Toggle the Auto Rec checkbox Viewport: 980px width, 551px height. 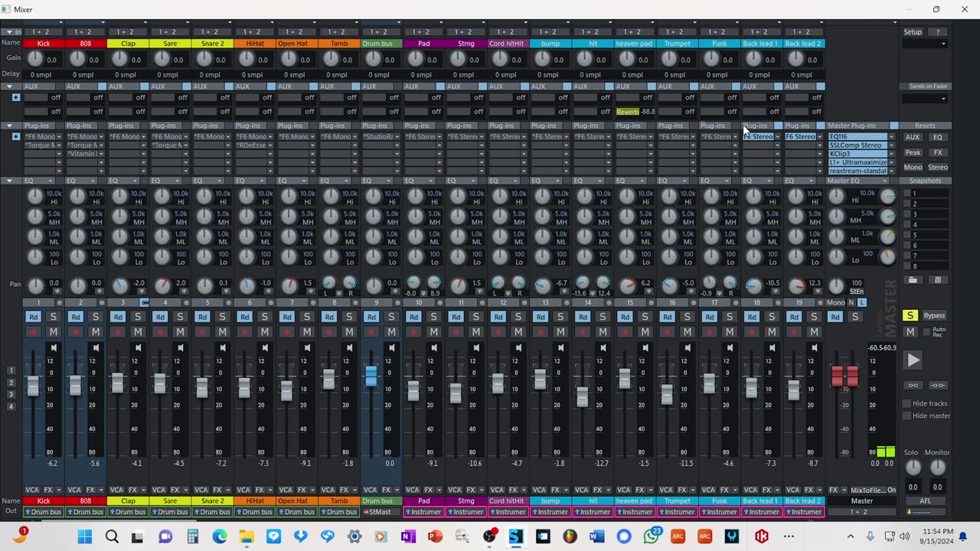tap(926, 333)
